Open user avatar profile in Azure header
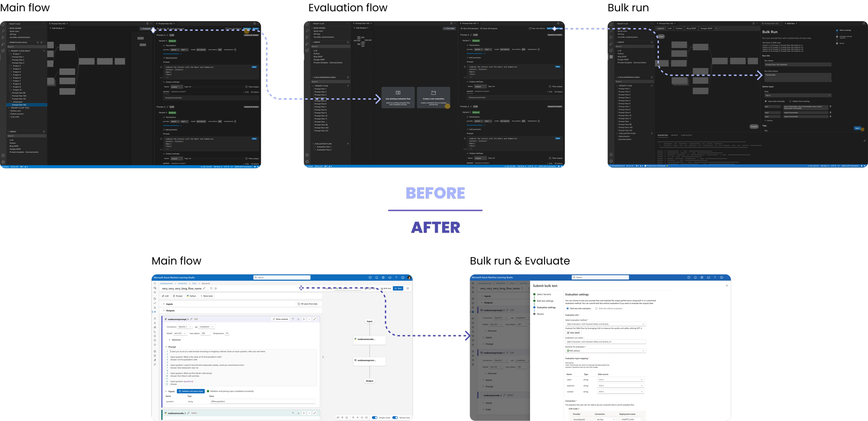 pyautogui.click(x=409, y=278)
